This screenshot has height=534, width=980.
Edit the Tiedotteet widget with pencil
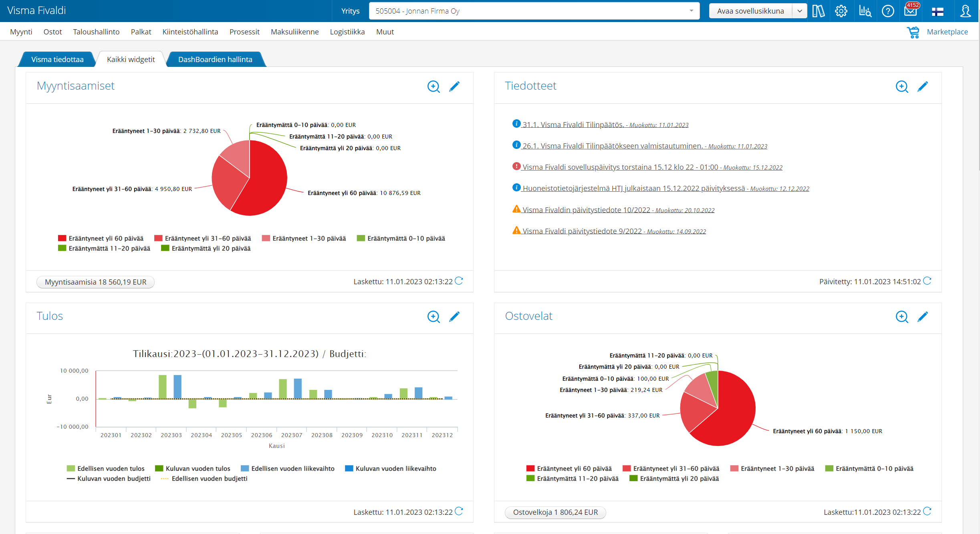pos(923,86)
